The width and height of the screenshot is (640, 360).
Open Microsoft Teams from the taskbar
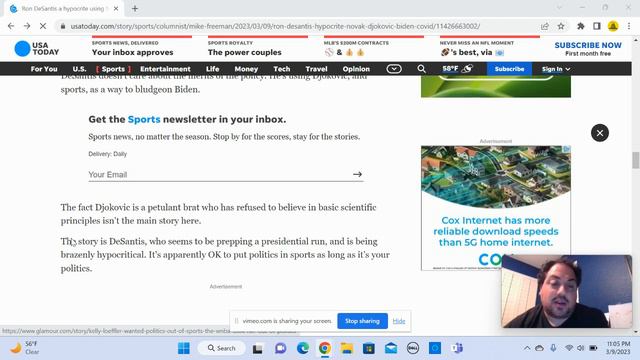(457, 348)
